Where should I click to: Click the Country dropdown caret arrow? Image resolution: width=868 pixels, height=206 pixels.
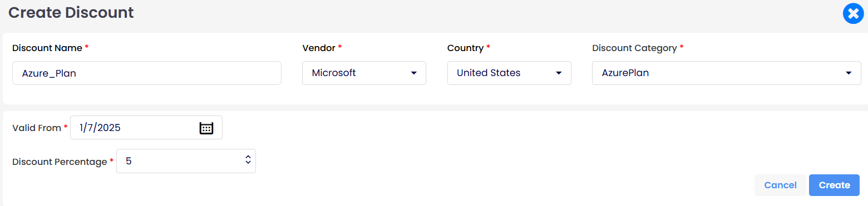[x=559, y=73]
